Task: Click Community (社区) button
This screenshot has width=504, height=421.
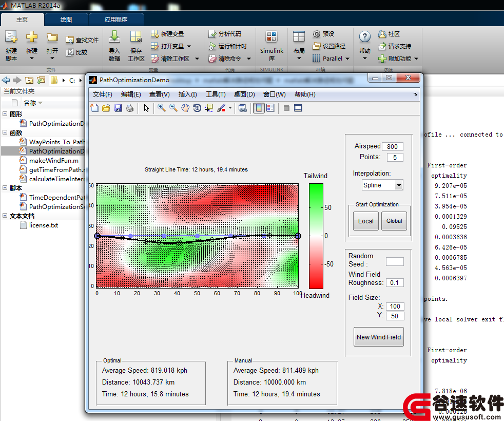Action: click(x=389, y=34)
